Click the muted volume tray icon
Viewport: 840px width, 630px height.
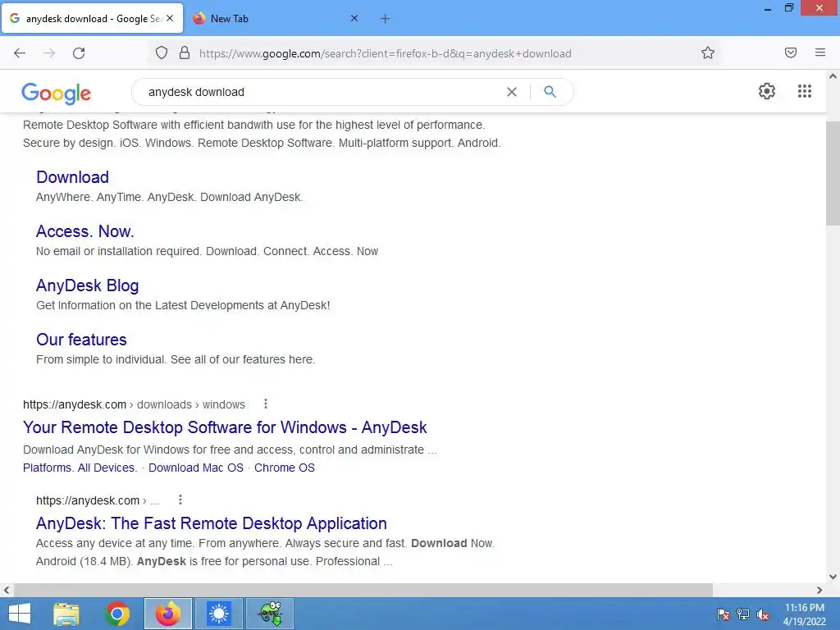click(x=763, y=614)
